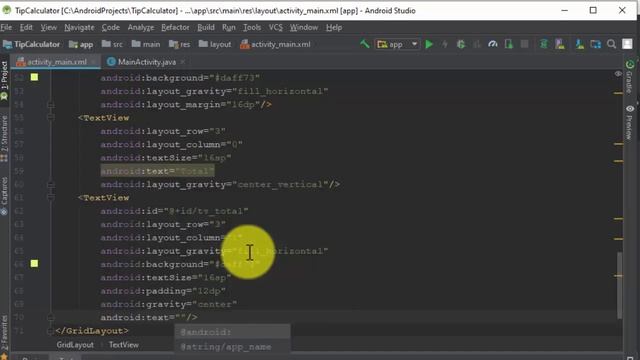Click GridLayout in the bottom XML breadcrumb
The height and width of the screenshot is (360, 640).
pyautogui.click(x=75, y=345)
